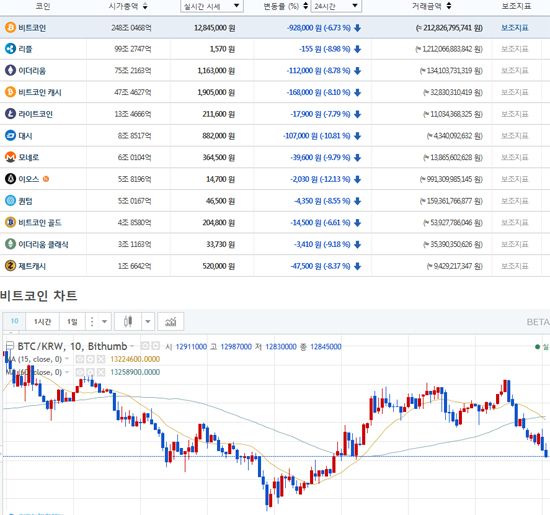
Task: Click the Bitcoin Cash (비트코인 캐시) coin icon
Action: click(x=10, y=92)
